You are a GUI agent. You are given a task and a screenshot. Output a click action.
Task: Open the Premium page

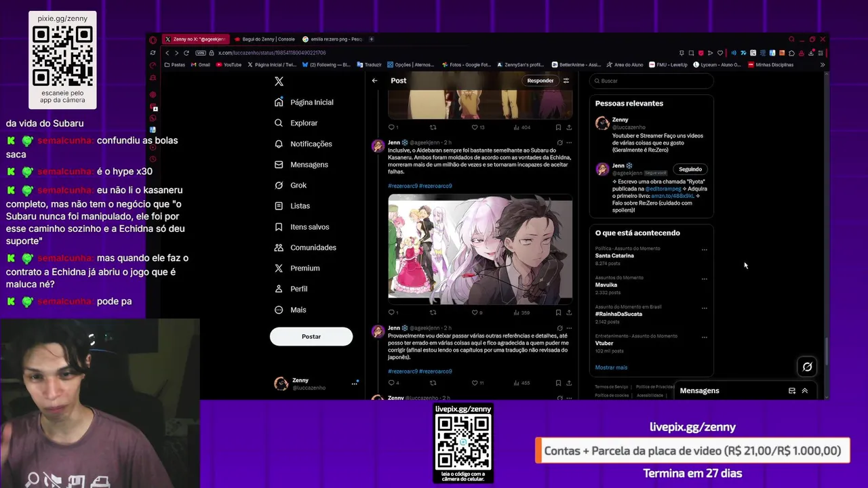(x=298, y=268)
